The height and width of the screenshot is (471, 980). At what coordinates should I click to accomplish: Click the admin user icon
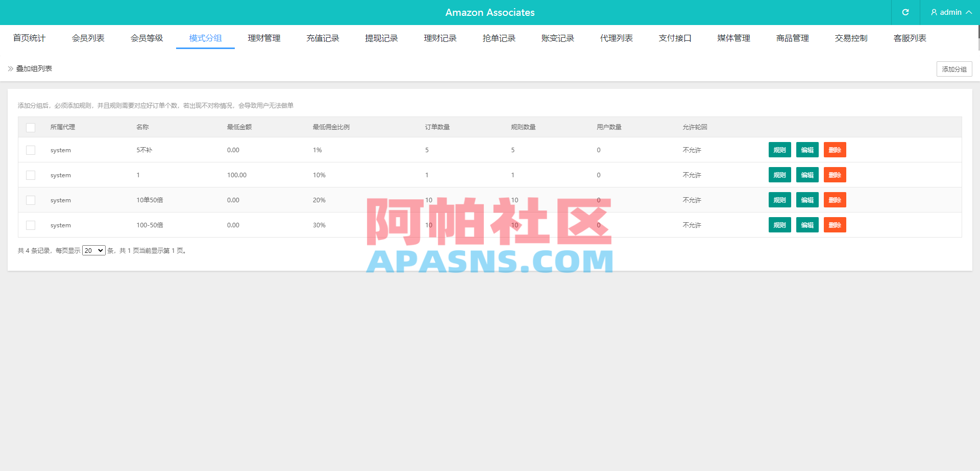tap(934, 12)
